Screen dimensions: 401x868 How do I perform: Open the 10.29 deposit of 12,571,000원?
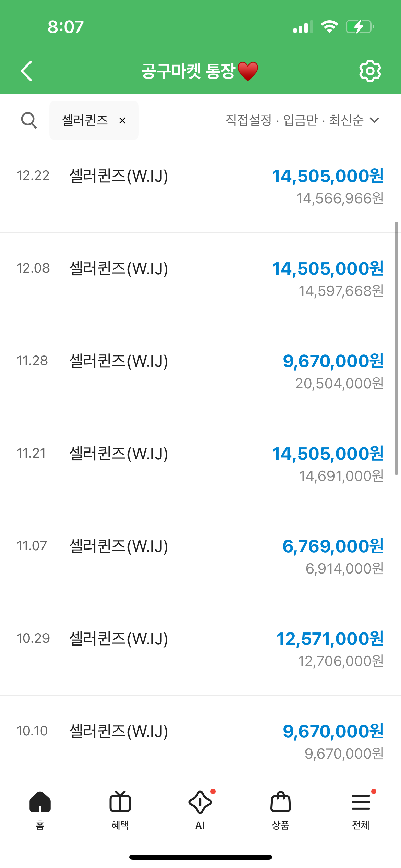(x=200, y=649)
